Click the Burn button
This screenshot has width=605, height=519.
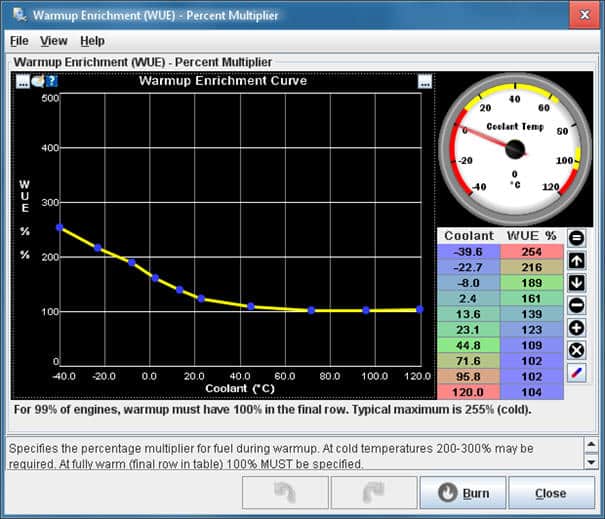pos(461,493)
